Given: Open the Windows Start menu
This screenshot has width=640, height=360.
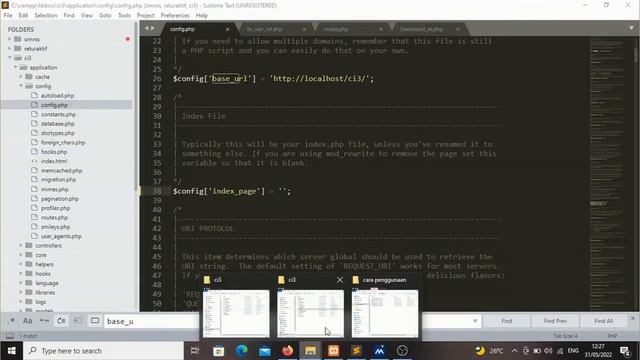Looking at the screenshot, I should (11, 351).
